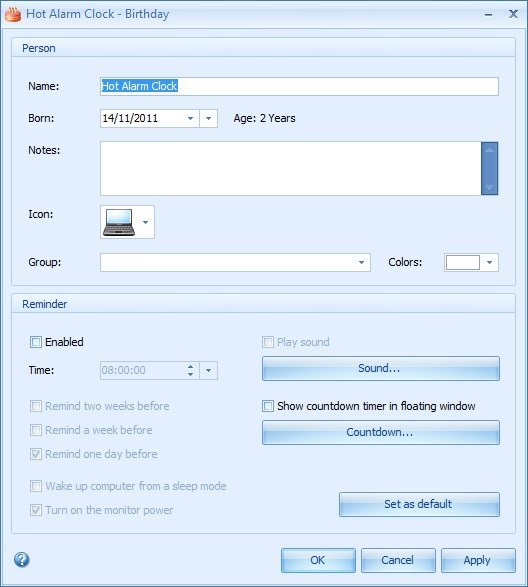Click the white Colors swatch
This screenshot has height=587, width=528.
pos(463,262)
